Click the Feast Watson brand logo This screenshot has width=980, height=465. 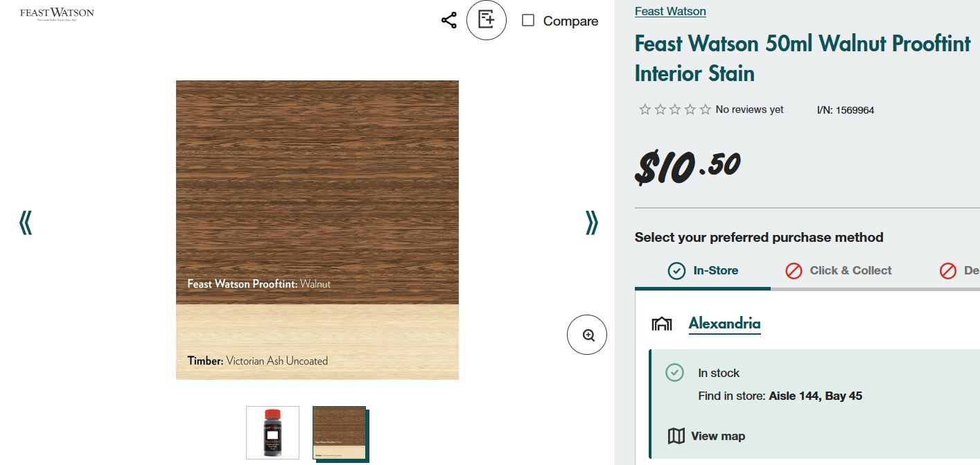[57, 13]
